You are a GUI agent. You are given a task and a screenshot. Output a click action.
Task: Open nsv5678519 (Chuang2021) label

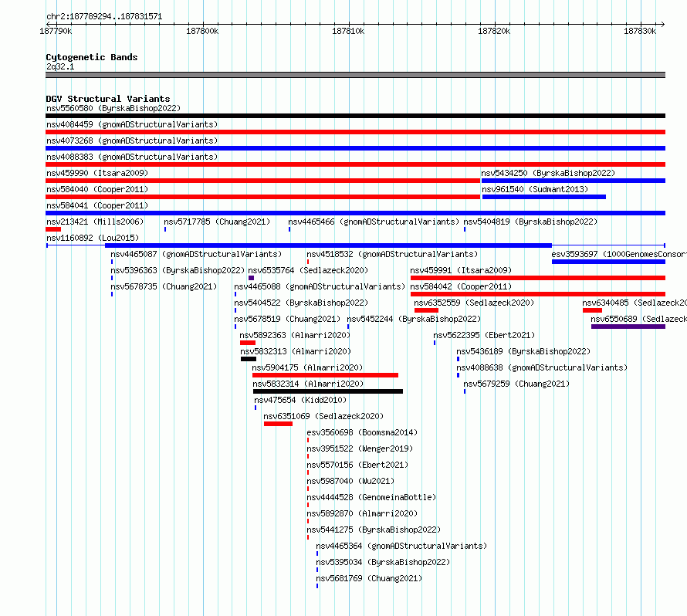pos(287,319)
